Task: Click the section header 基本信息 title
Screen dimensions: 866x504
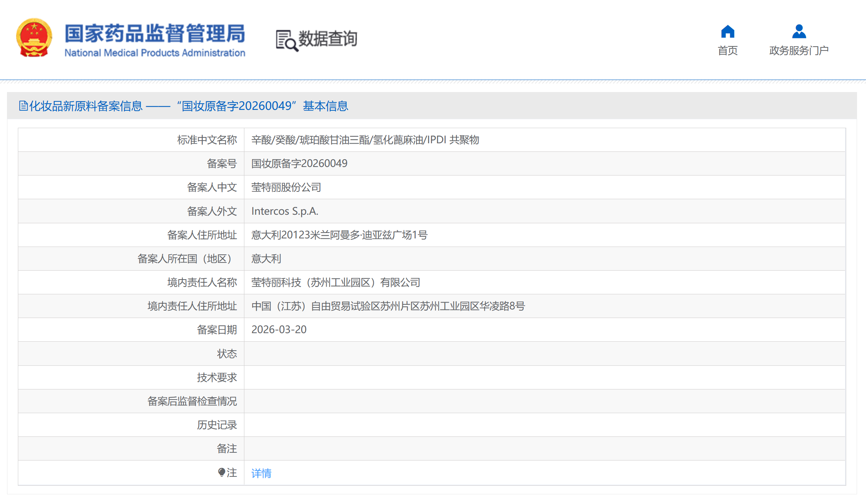Action: point(326,106)
